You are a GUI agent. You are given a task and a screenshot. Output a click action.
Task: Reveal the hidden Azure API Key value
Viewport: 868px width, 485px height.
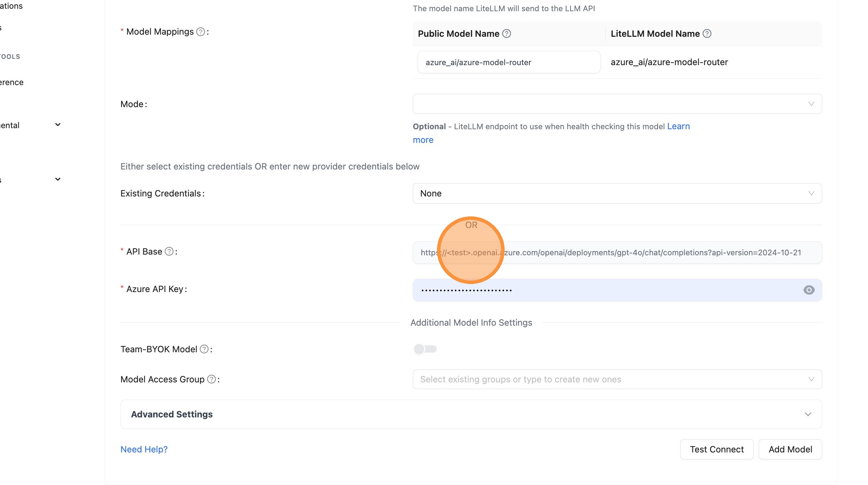tap(809, 290)
